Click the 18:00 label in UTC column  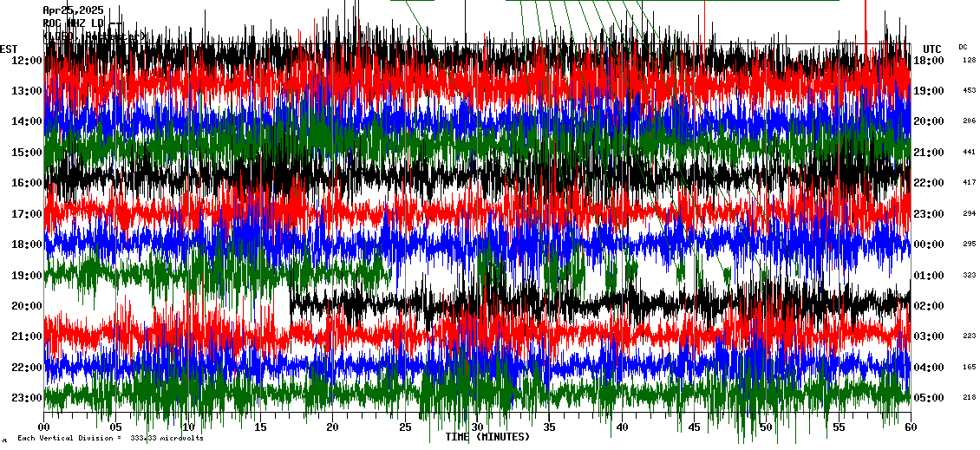coord(928,60)
